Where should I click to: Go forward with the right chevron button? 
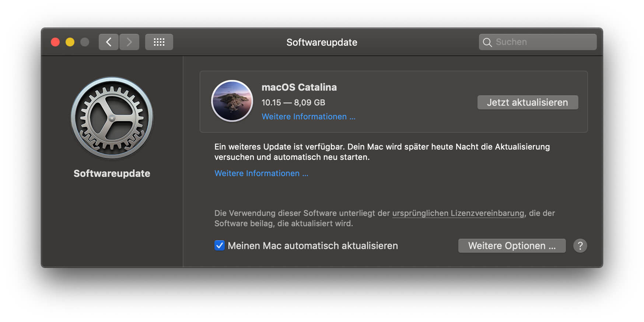pos(129,42)
